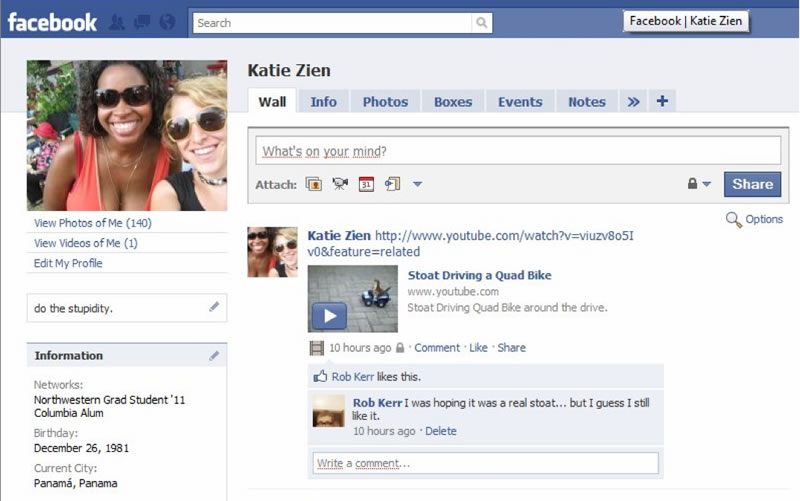Click the Share button in composer
This screenshot has height=501, width=800.
(752, 184)
